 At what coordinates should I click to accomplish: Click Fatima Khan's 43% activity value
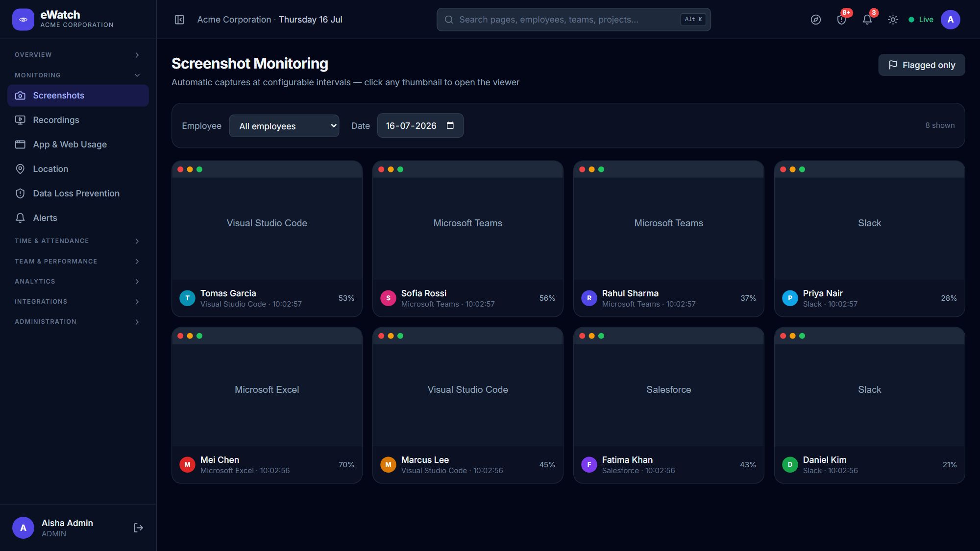click(748, 465)
